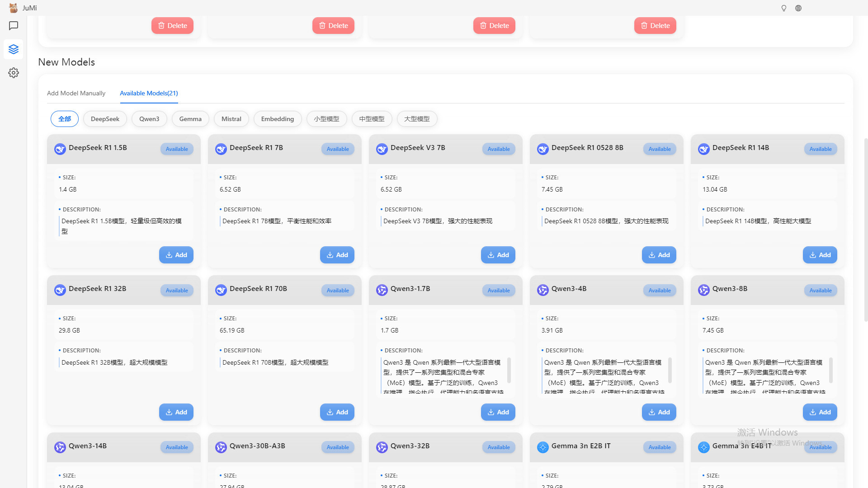Enable the Qwen3 filter

tap(149, 118)
